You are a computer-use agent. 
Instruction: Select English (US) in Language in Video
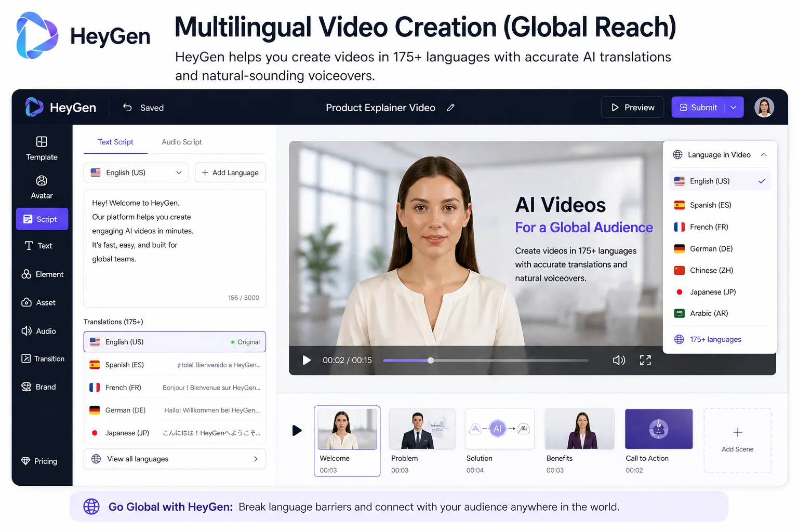[x=720, y=181]
